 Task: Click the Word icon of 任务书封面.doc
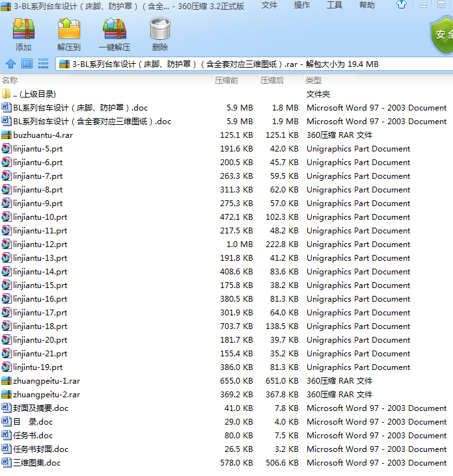[x=7, y=449]
